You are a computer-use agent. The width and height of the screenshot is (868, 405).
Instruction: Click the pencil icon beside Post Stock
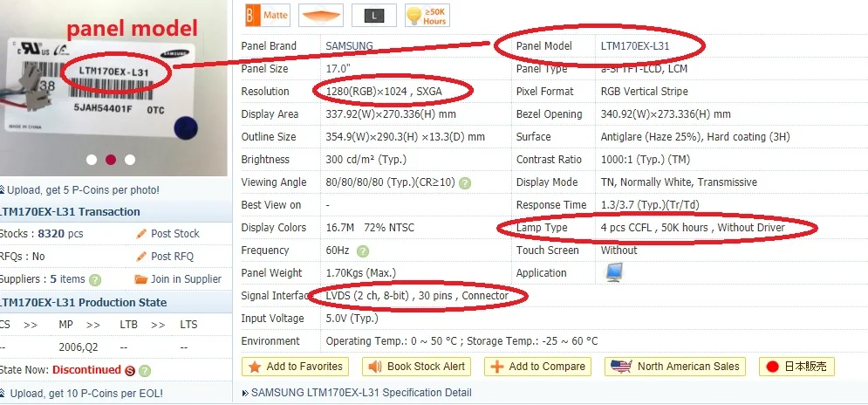pyautogui.click(x=141, y=234)
